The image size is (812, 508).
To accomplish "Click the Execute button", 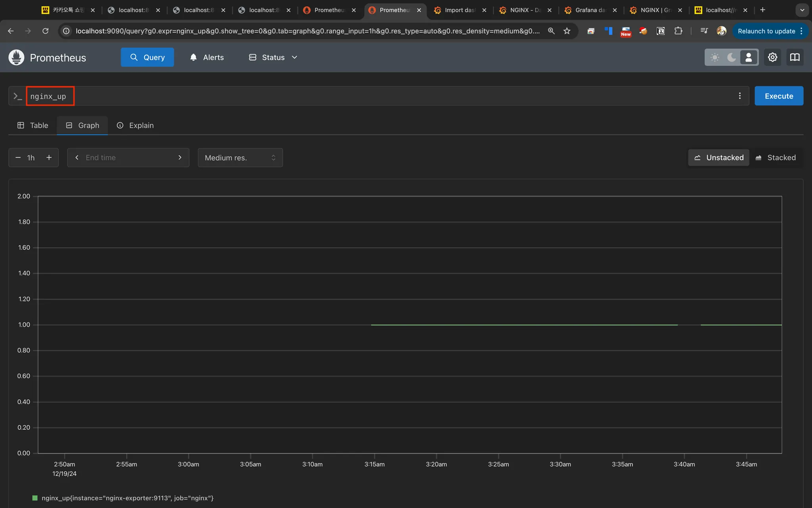I will [779, 96].
